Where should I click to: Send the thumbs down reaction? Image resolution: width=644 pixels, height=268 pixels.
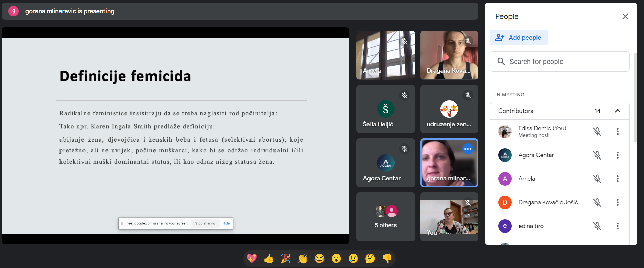tap(387, 259)
